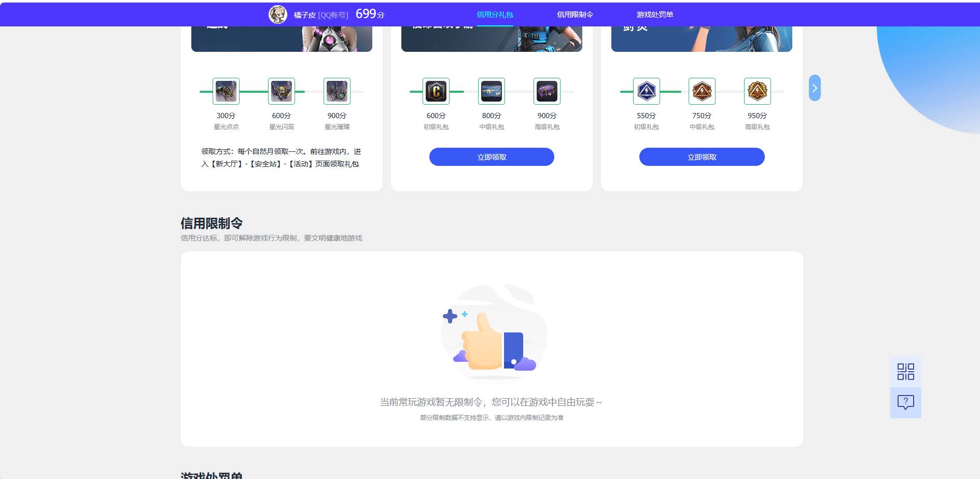
Task: Click the 950分 score label
Action: pos(757,116)
